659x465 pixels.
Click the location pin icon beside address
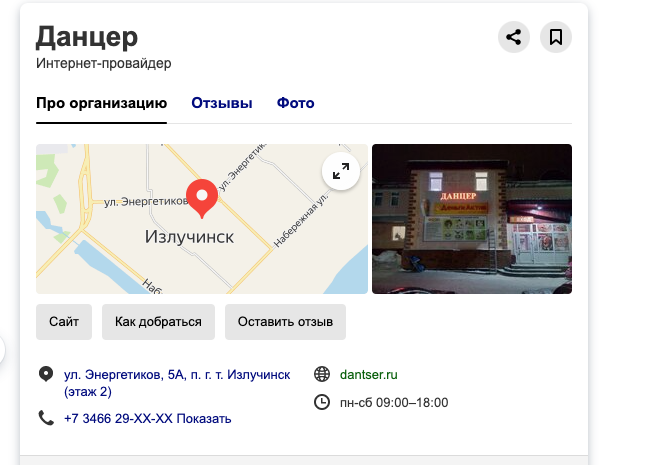coord(46,374)
